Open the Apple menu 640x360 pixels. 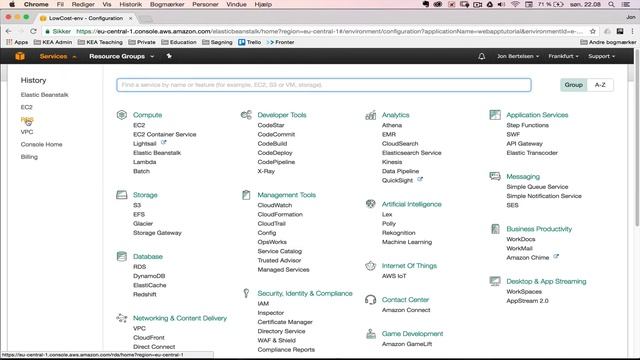tap(12, 4)
